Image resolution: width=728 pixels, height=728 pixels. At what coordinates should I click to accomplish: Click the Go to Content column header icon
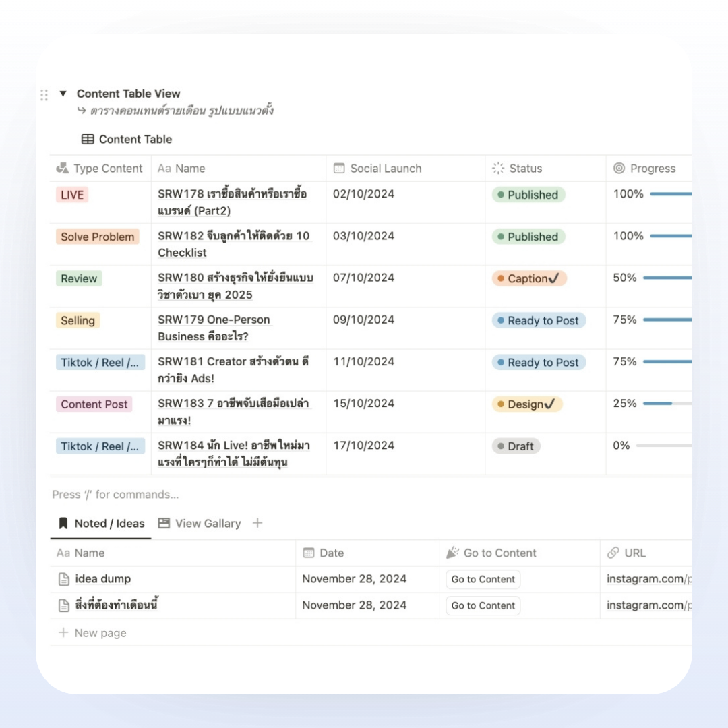452,553
